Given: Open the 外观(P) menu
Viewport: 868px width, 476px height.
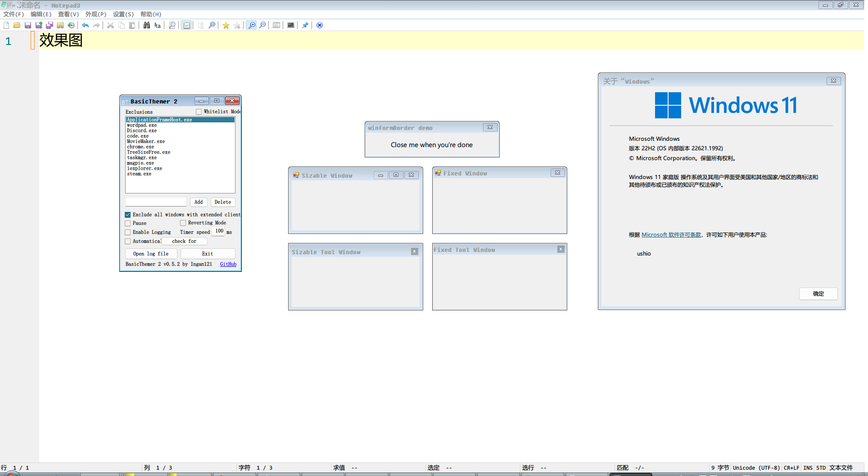Looking at the screenshot, I should click(96, 14).
